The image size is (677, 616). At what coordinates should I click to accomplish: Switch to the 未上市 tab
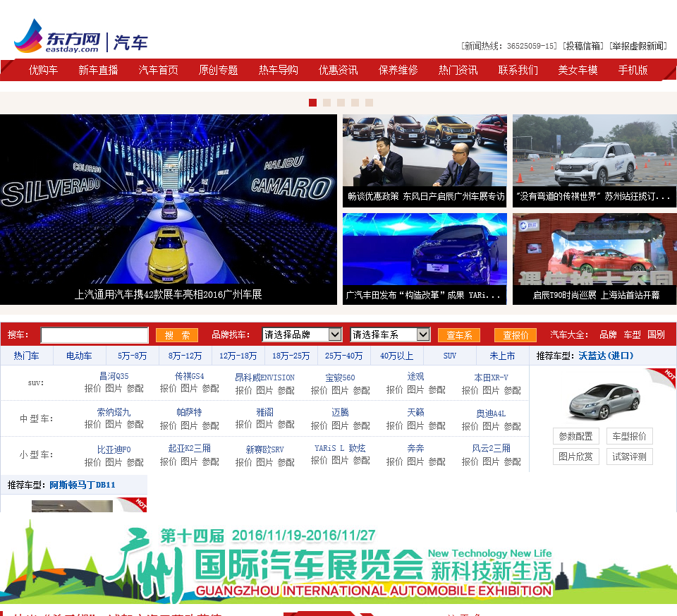[x=503, y=356]
